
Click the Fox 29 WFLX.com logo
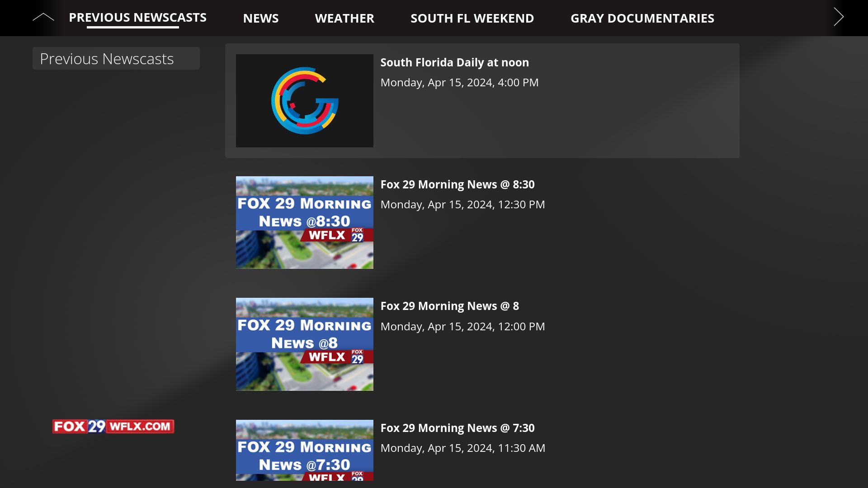point(114,426)
